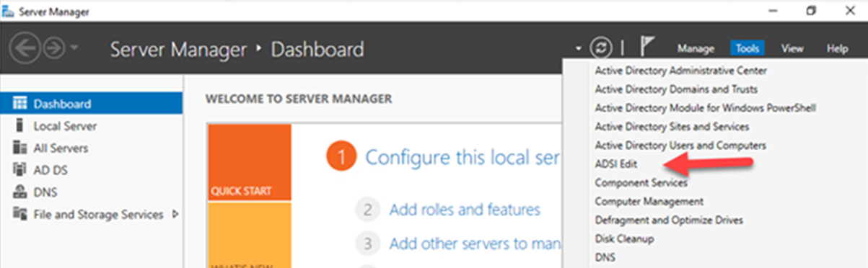Click Configure this local server link
Image resolution: width=868 pixels, height=268 pixels.
pyautogui.click(x=463, y=157)
